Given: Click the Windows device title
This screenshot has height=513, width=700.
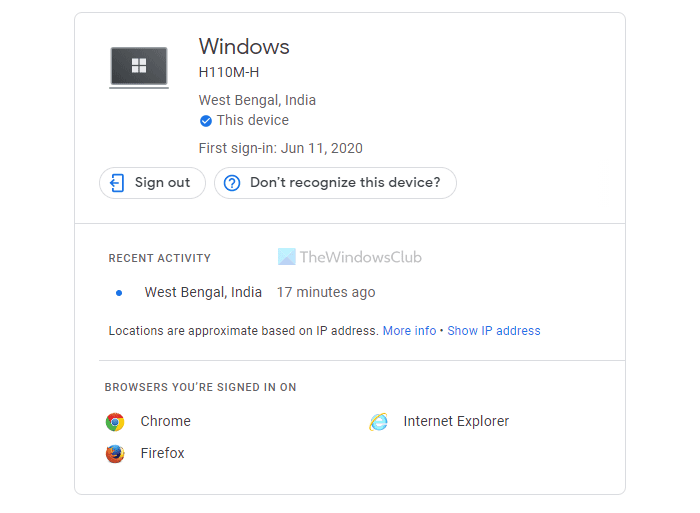Looking at the screenshot, I should coord(244,46).
